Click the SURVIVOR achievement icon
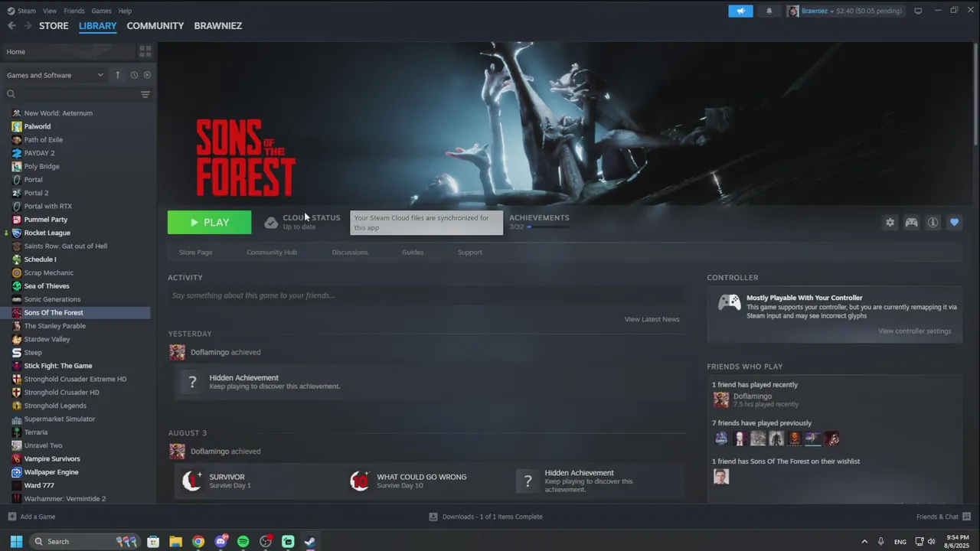 (x=192, y=481)
